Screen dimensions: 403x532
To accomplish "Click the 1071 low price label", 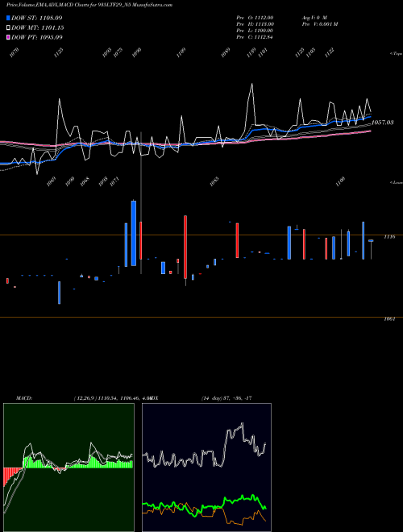I will point(114,181).
